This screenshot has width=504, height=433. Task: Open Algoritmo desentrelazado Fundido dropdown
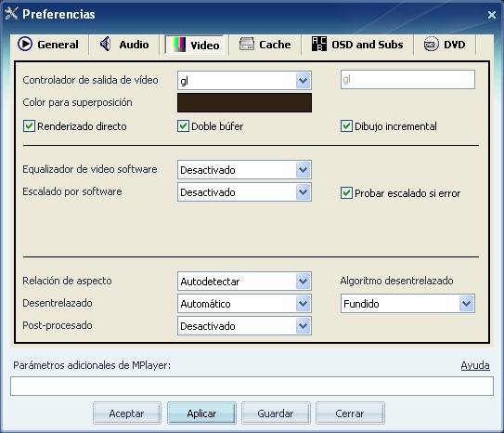click(x=407, y=303)
